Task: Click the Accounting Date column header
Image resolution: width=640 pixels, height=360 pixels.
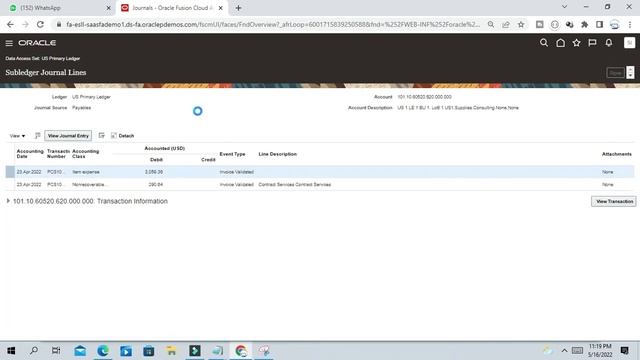Action: click(30, 154)
